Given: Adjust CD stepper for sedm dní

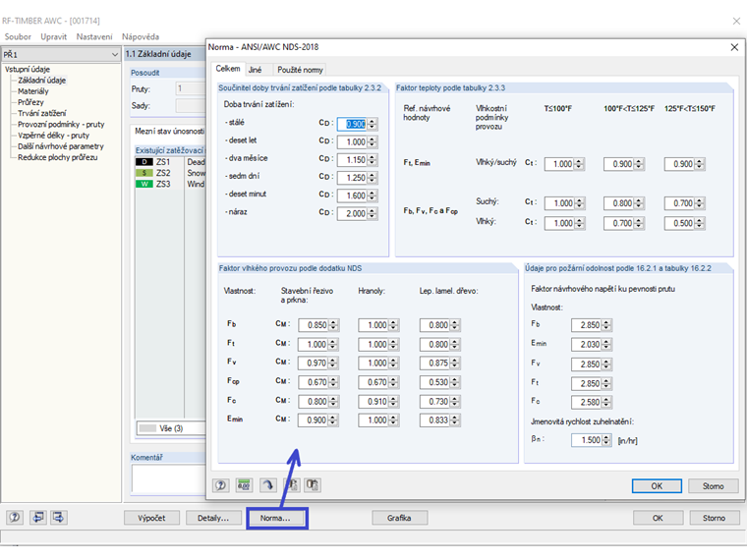Looking at the screenshot, I should click(x=373, y=178).
